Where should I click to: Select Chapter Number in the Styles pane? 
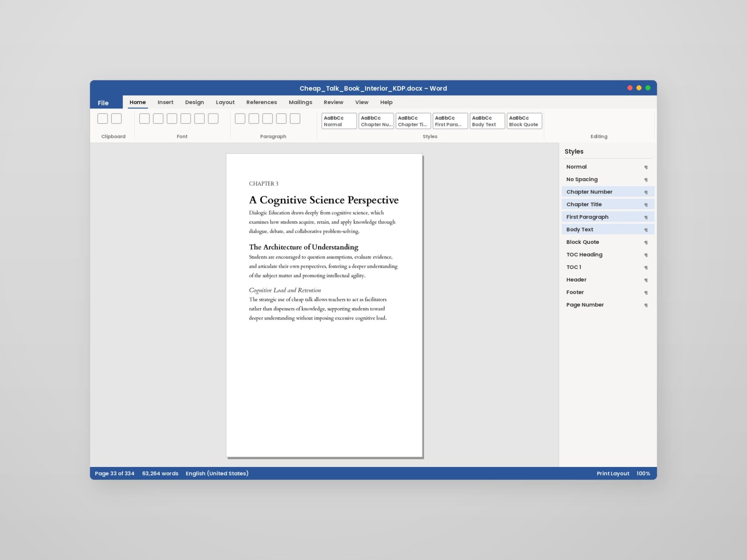point(608,192)
